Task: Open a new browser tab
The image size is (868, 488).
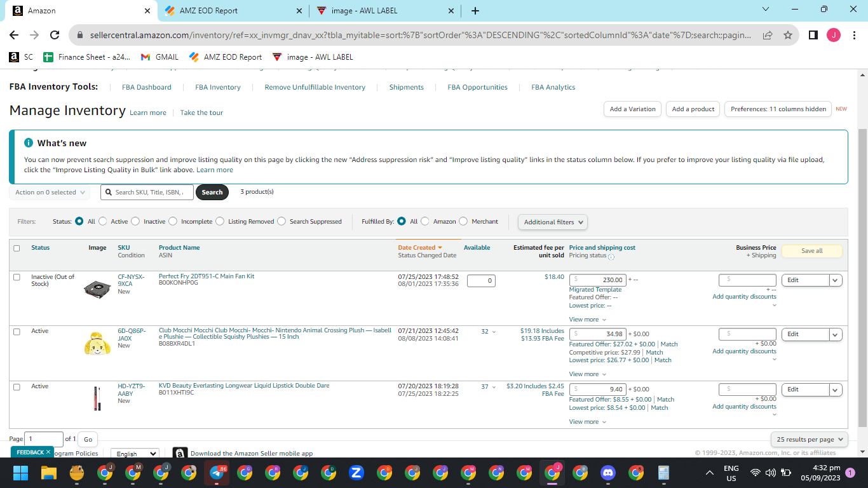Action: (475, 11)
